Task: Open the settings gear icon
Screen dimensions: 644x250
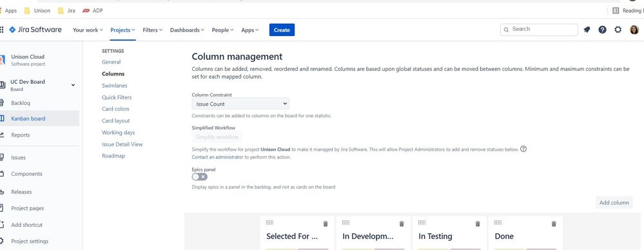Action: pyautogui.click(x=618, y=30)
